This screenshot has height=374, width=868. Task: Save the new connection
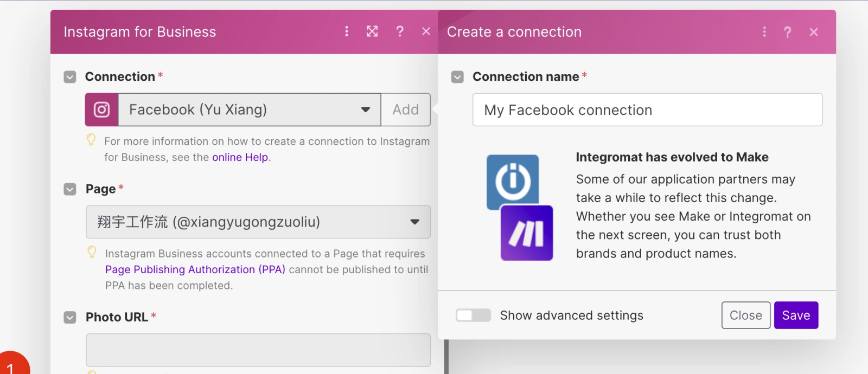(796, 315)
